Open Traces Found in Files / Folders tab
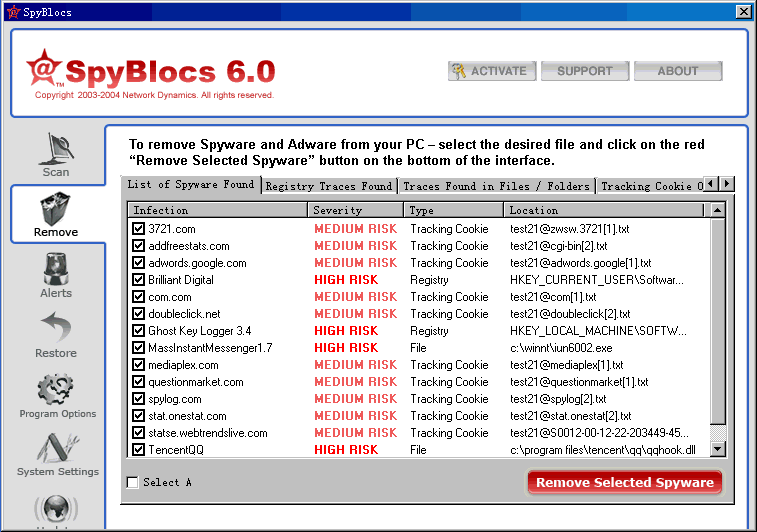The image size is (757, 532). click(x=496, y=186)
